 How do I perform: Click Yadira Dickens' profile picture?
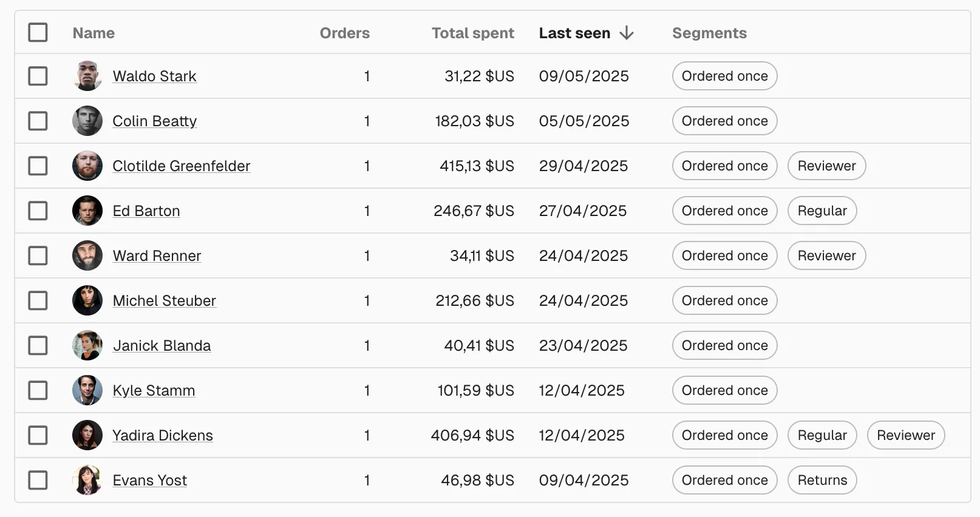click(x=87, y=436)
